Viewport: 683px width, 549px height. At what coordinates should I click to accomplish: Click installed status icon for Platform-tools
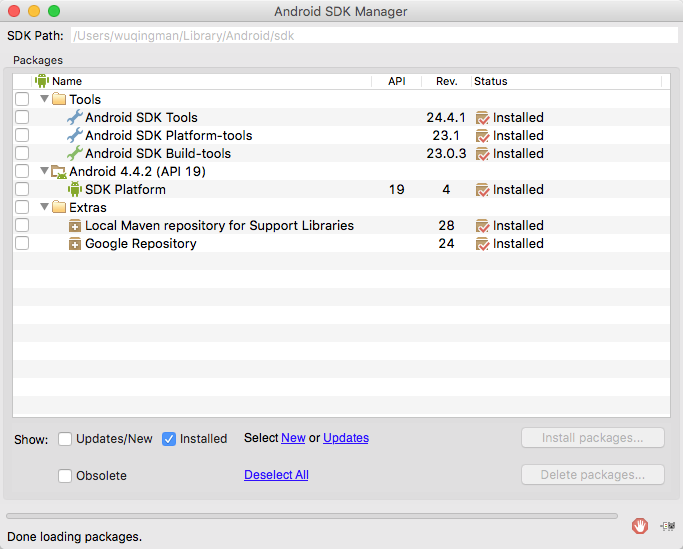pyautogui.click(x=482, y=136)
